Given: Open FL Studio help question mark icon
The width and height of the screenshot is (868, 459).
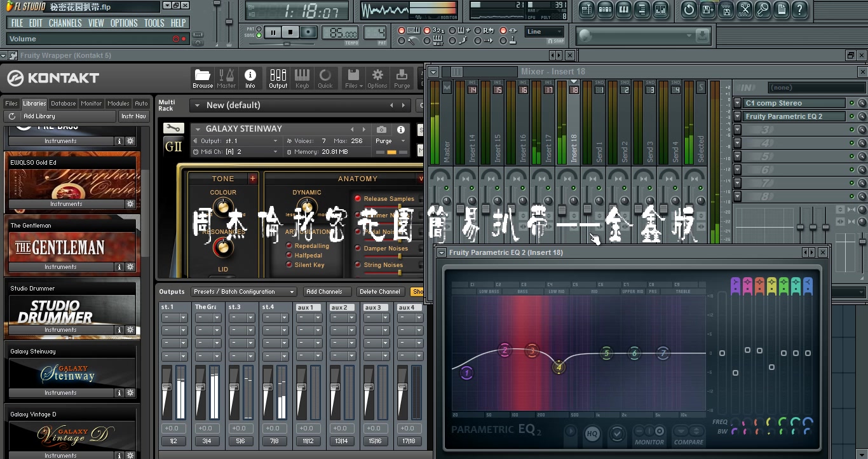Looking at the screenshot, I should [799, 10].
